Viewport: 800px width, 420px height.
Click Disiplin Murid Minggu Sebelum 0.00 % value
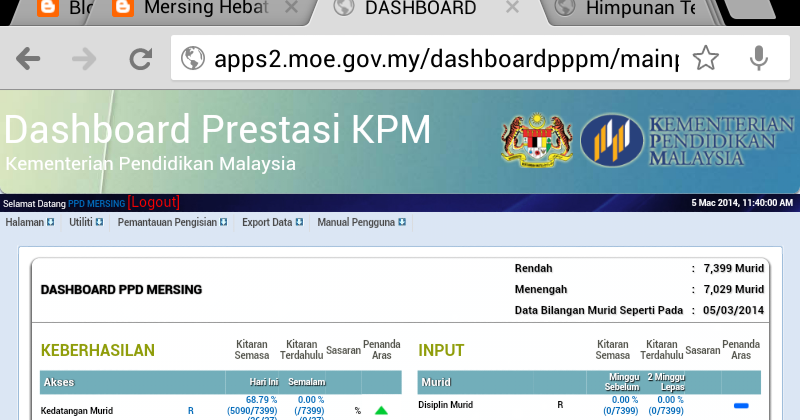625,400
